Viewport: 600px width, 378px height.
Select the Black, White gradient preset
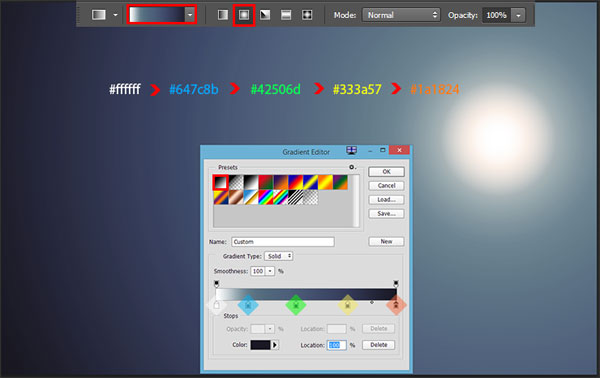[x=251, y=182]
